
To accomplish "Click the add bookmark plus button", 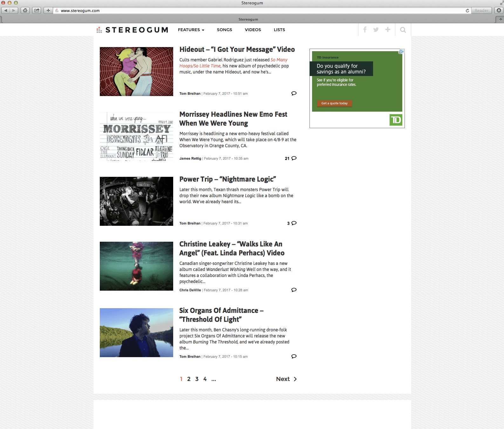I will [x=48, y=10].
